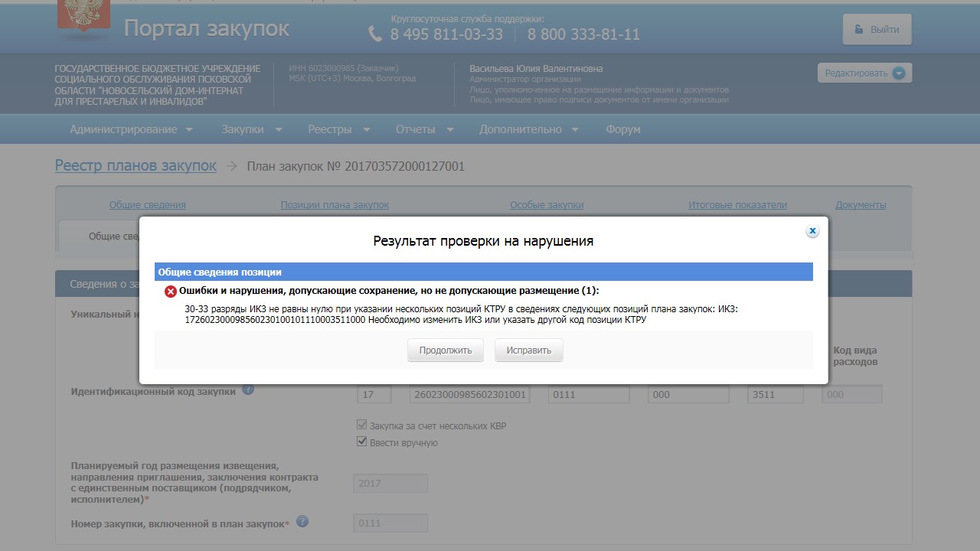Expand the Администрирование menu
Image resolution: width=980 pixels, height=551 pixels.
coord(131,129)
